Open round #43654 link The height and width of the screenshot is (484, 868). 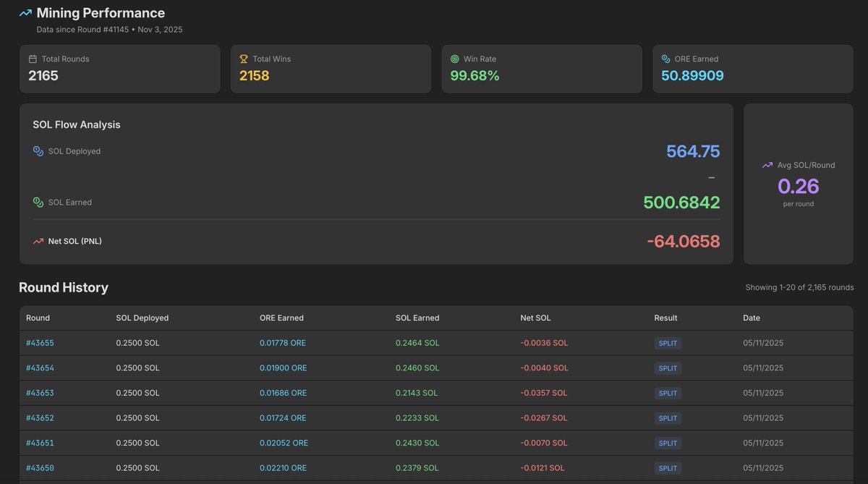click(40, 368)
